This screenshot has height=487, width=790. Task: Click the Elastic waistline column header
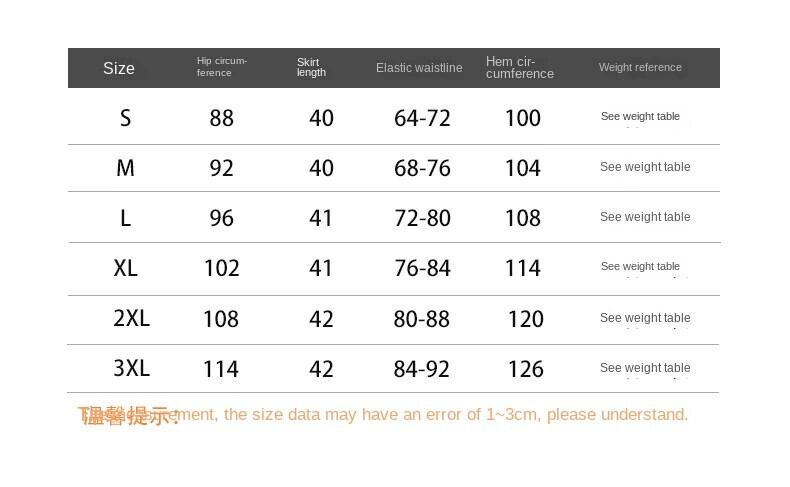click(x=419, y=68)
